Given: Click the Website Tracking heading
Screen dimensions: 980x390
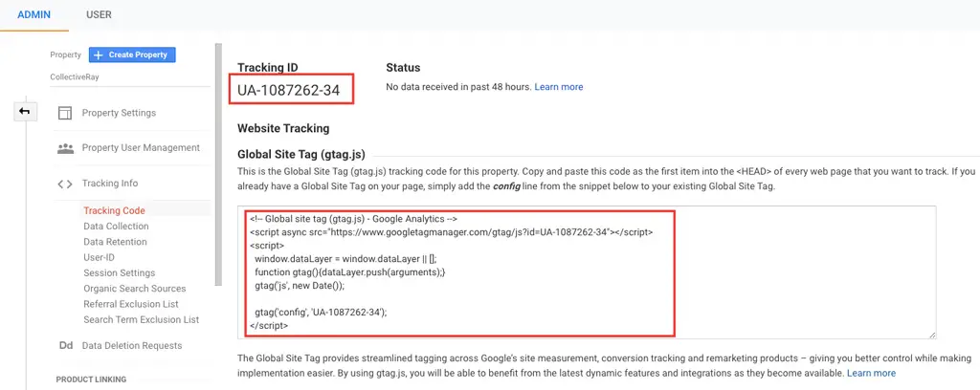Looking at the screenshot, I should [283, 128].
